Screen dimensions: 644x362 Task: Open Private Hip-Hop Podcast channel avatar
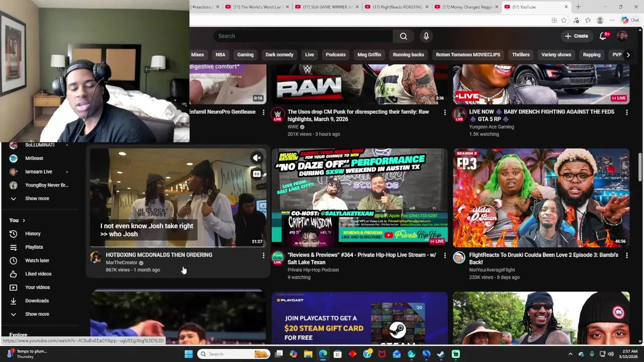(277, 258)
